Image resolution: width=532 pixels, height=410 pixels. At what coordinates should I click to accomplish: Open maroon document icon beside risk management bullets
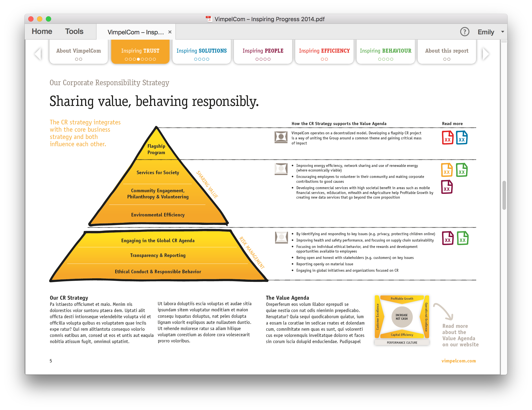(448, 238)
